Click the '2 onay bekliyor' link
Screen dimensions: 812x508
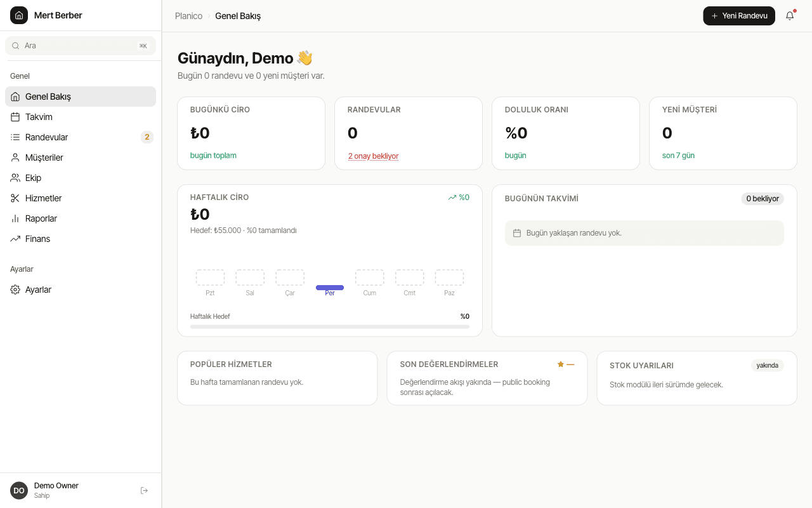pyautogui.click(x=373, y=156)
